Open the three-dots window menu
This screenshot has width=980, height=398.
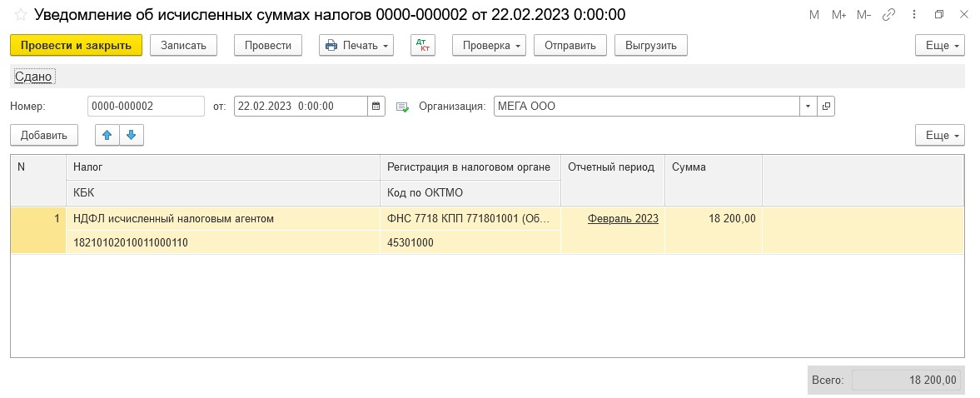915,15
